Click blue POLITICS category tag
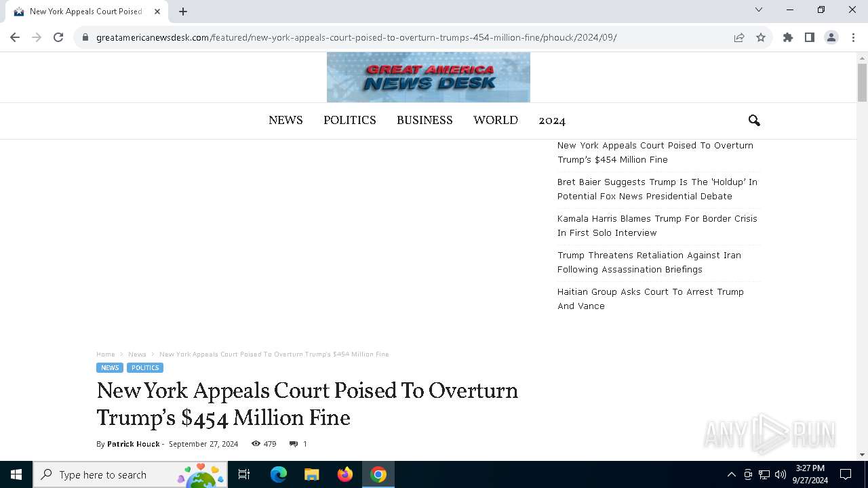This screenshot has width=868, height=488. (145, 368)
